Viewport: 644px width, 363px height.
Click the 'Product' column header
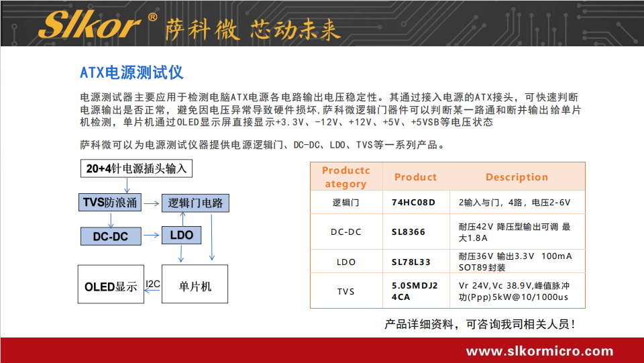click(x=416, y=177)
